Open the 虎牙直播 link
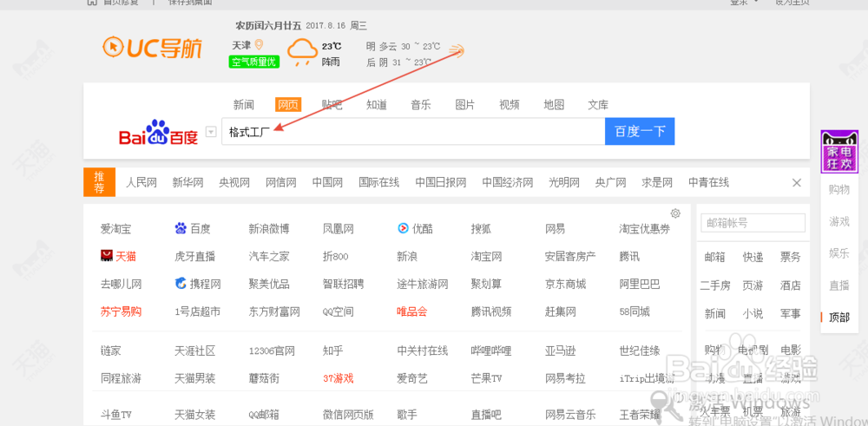 coord(194,256)
